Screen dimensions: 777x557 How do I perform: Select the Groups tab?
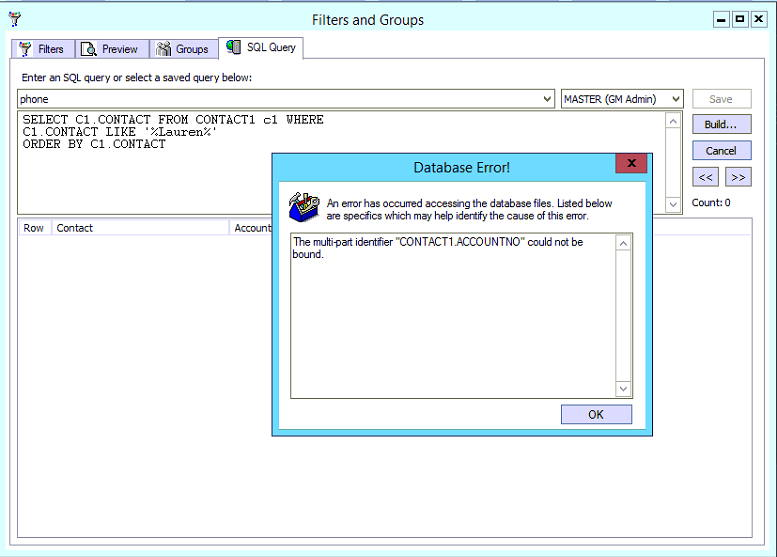pos(183,49)
